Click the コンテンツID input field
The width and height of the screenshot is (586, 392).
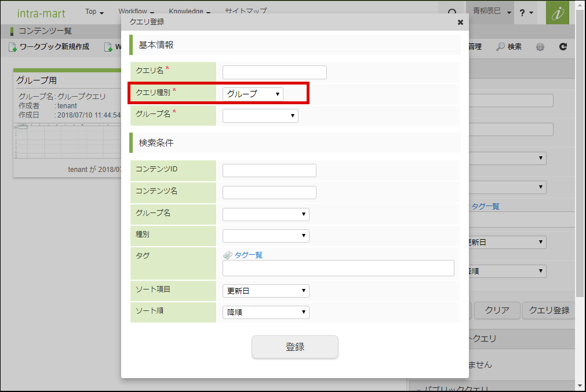269,170
